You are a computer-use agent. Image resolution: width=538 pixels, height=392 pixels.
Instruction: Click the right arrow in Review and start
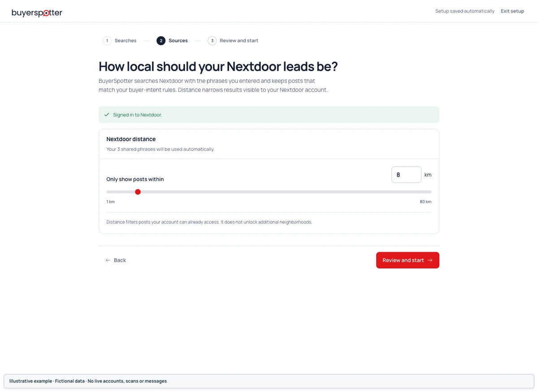(430, 260)
